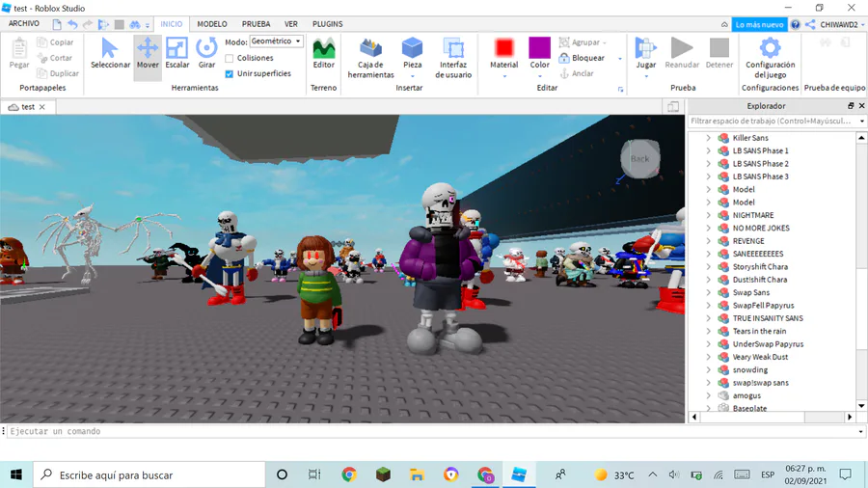Expand the Killer Sans tree node
Viewport: 868px width, 488px height.
(709, 138)
